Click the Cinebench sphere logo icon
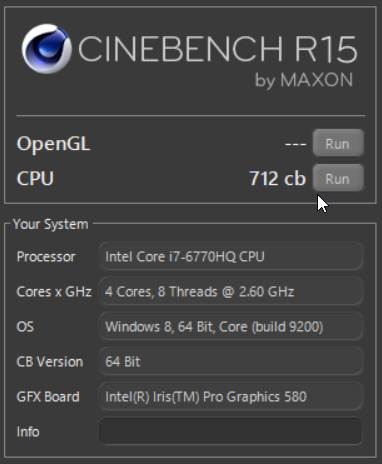 point(47,49)
